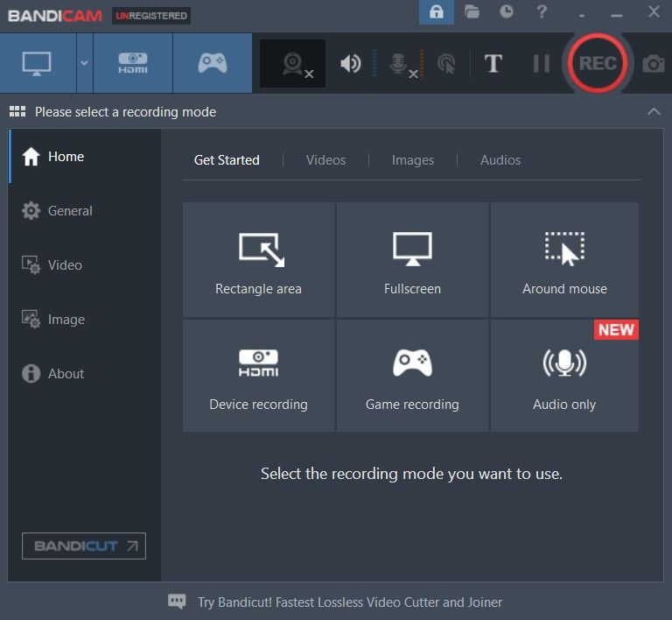The height and width of the screenshot is (620, 672).
Task: Toggle the microphone recording
Action: coord(402,64)
